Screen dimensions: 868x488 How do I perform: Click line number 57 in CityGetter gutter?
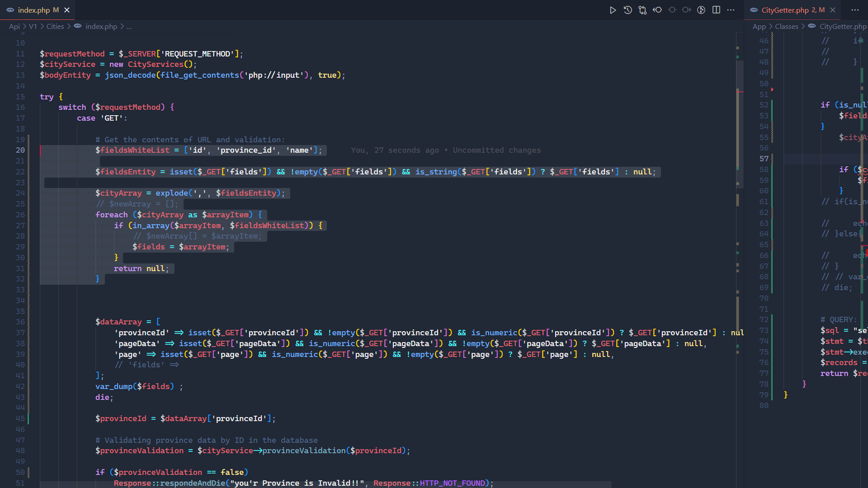pyautogui.click(x=764, y=159)
